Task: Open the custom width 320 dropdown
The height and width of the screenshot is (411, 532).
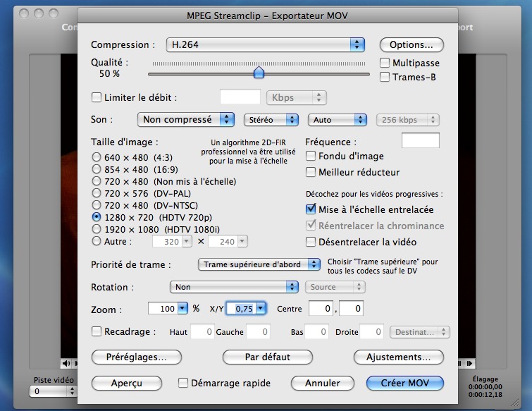Action: pyautogui.click(x=186, y=241)
